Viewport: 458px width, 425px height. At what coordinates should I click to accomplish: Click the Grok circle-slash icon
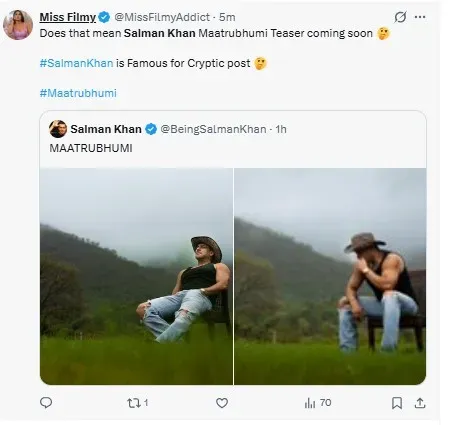(x=400, y=17)
